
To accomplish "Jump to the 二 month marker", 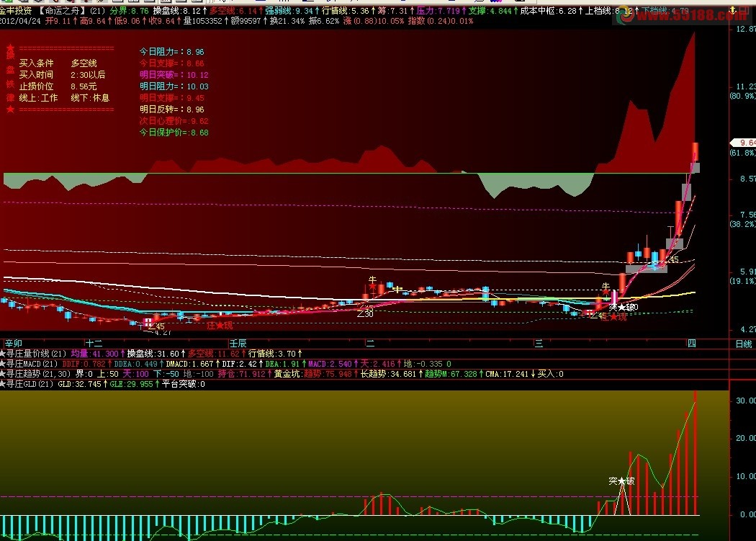I will tap(370, 344).
